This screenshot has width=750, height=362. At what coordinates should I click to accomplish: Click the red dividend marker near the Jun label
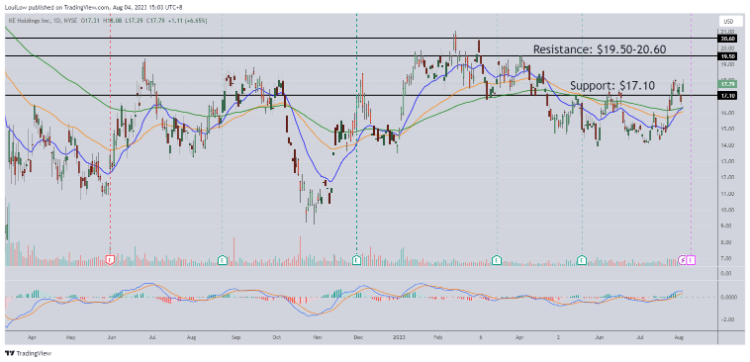[x=110, y=260]
